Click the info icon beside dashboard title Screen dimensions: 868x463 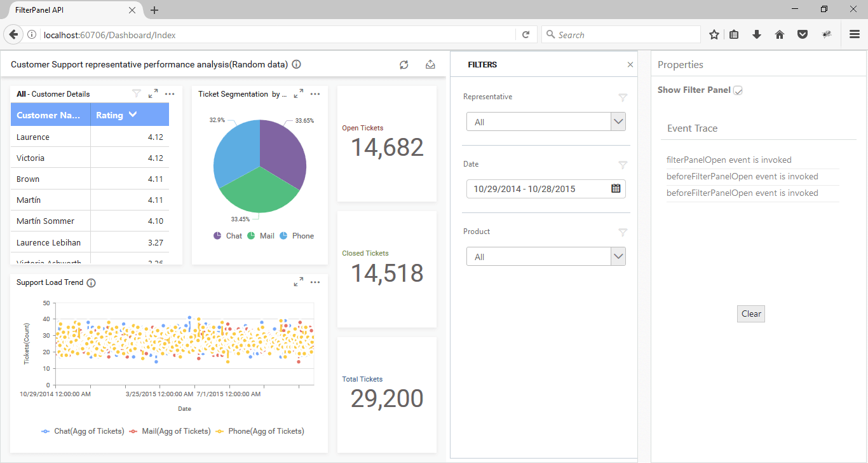pyautogui.click(x=296, y=64)
